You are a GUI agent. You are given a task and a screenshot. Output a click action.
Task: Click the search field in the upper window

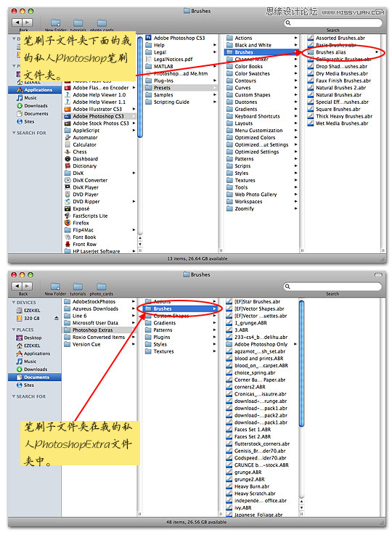[333, 23]
